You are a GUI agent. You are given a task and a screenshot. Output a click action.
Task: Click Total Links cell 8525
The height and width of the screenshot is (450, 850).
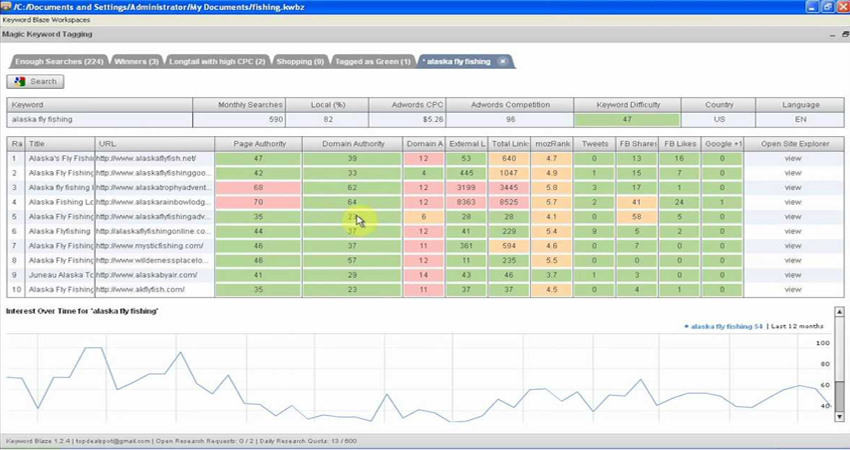(508, 202)
